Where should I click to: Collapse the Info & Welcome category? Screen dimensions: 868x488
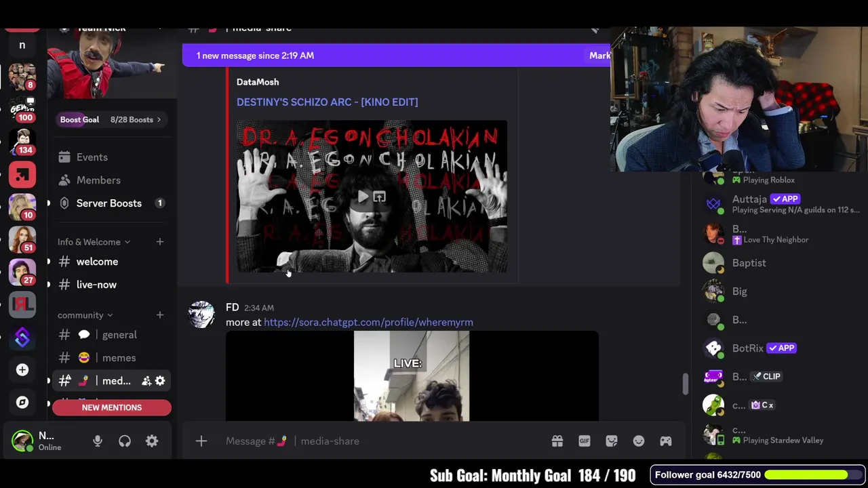[x=94, y=242]
